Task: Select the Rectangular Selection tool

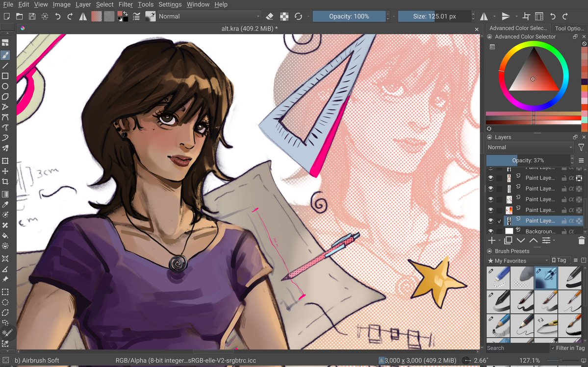Action: pos(5,292)
